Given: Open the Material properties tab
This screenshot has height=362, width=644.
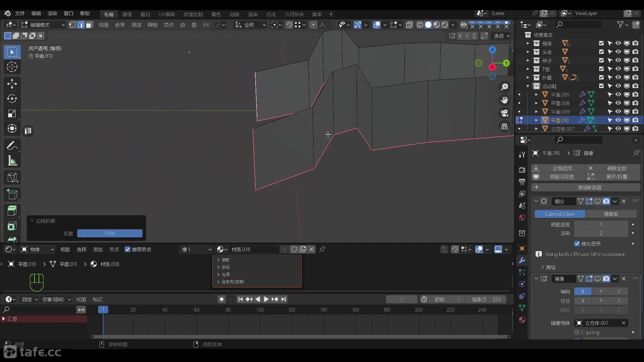Looking at the screenshot, I should click(522, 320).
